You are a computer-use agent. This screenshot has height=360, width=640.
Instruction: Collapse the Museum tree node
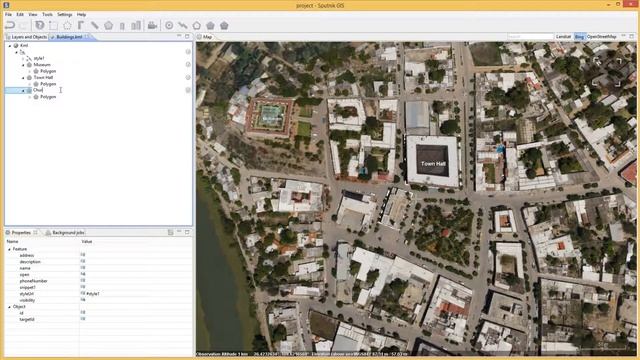click(23, 65)
